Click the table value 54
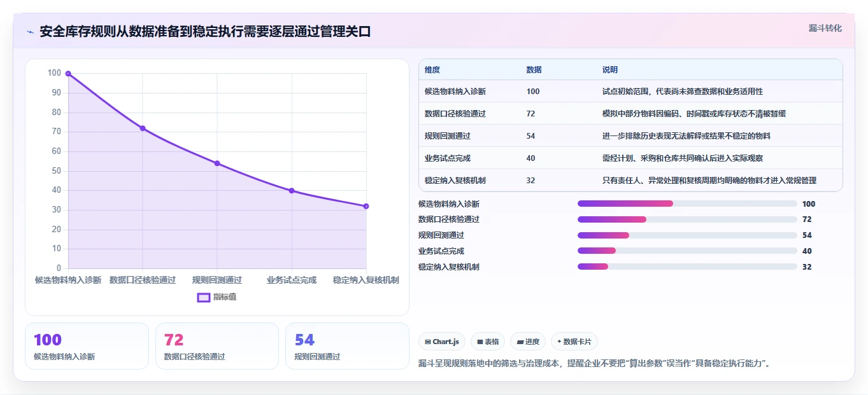868x395 pixels. [x=531, y=136]
